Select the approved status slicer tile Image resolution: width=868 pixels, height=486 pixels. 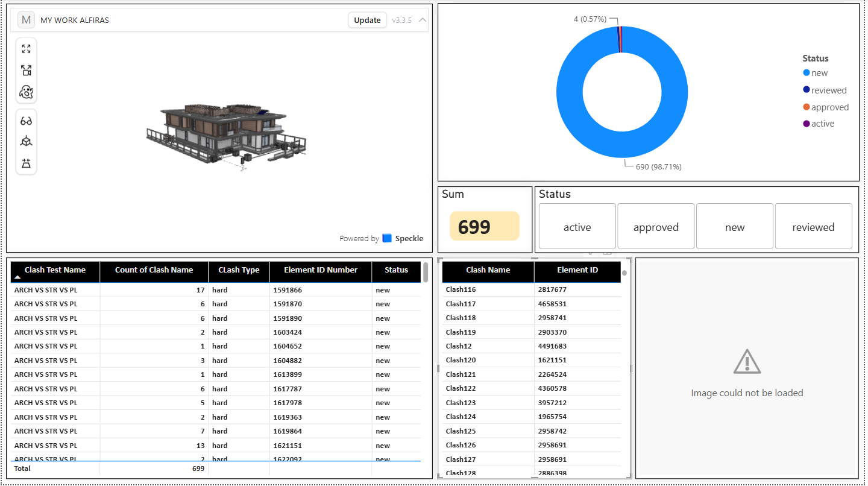coord(656,226)
